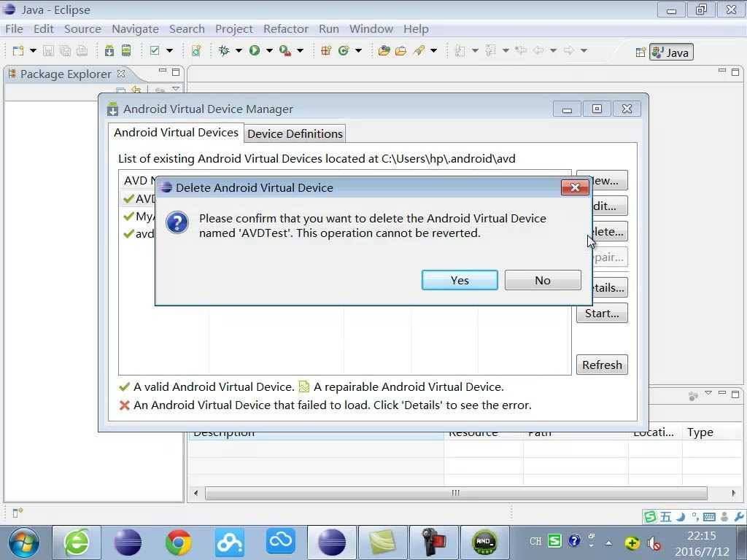The width and height of the screenshot is (747, 560).
Task: Expand the Search dropdown arrow
Action: click(433, 50)
